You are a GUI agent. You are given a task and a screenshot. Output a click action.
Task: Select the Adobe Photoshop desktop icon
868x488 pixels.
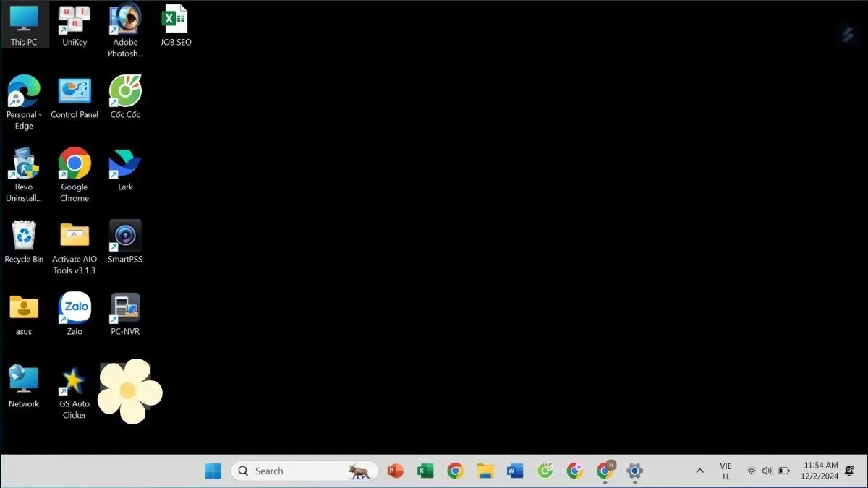point(125,21)
